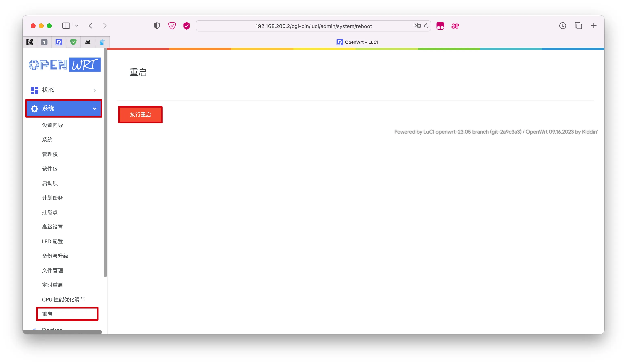Image resolution: width=627 pixels, height=364 pixels.
Task: Open 高级设置 in the sidebar
Action: point(52,227)
